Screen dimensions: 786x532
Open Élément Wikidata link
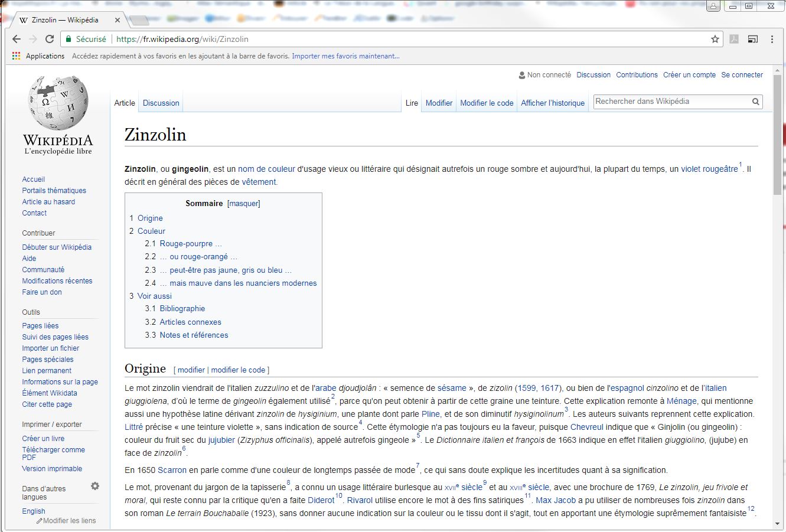point(50,393)
